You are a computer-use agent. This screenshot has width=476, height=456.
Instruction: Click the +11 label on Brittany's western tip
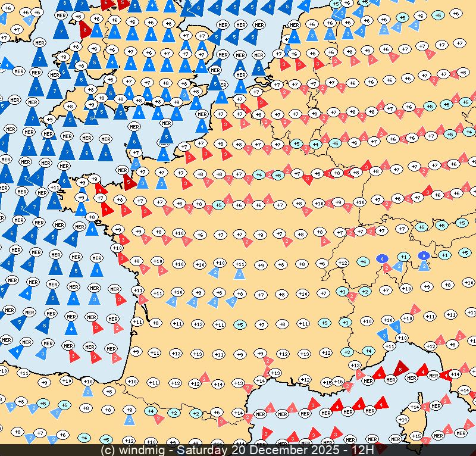click(x=55, y=187)
